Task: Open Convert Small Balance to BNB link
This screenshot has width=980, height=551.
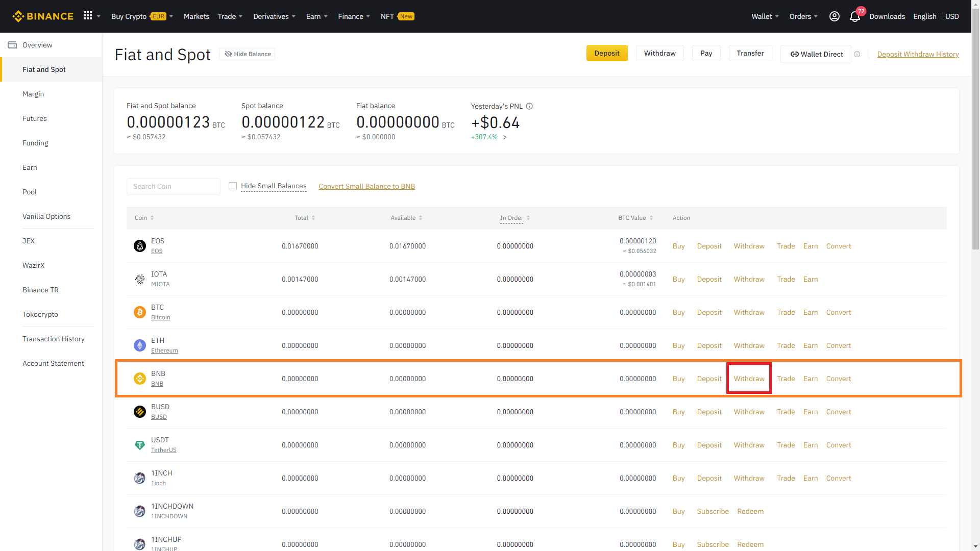Action: [366, 186]
